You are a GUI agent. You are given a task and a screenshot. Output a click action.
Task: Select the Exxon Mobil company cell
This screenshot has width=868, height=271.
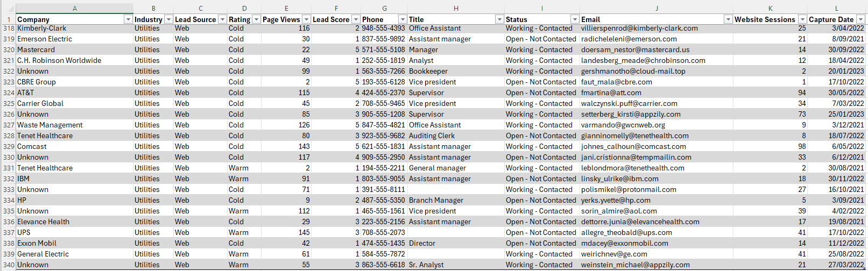coord(75,243)
